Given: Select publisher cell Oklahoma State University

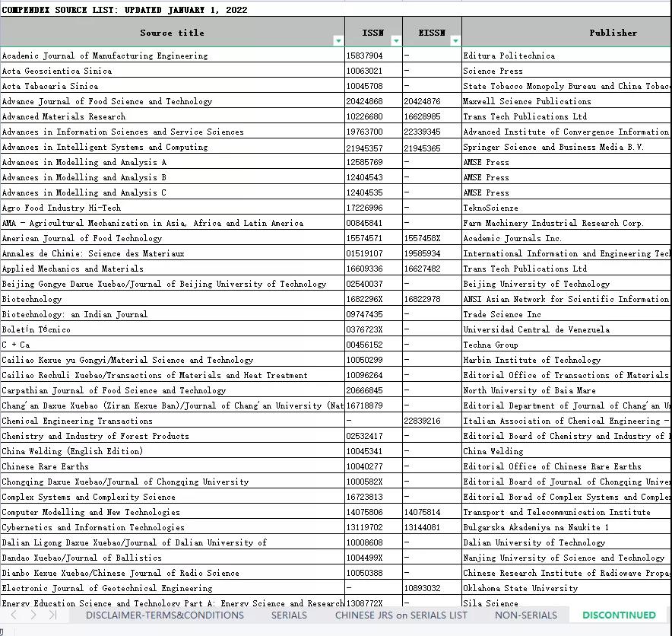Looking at the screenshot, I should pyautogui.click(x=566, y=588).
